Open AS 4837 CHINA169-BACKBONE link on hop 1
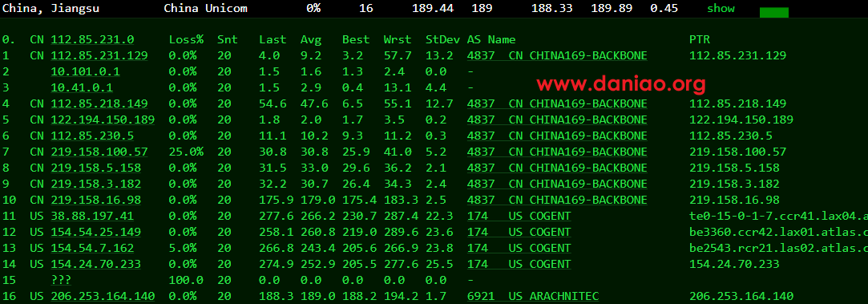 click(557, 56)
